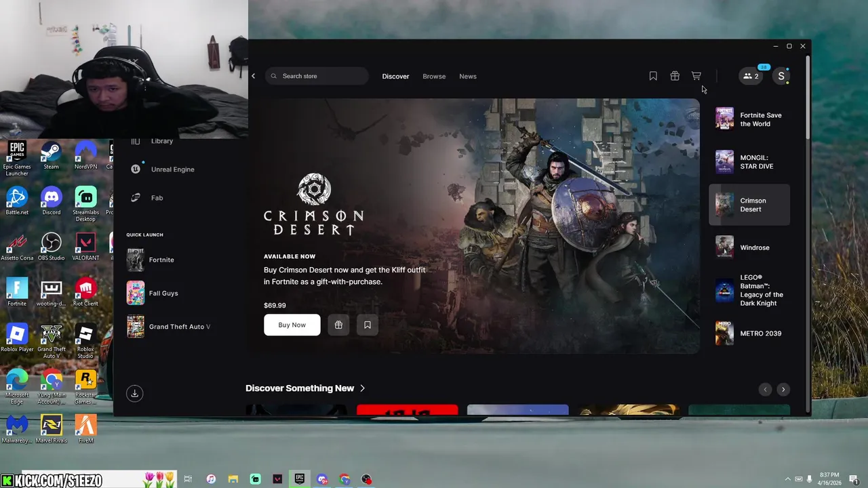Focus the Search store field
868x488 pixels.
tap(317, 76)
